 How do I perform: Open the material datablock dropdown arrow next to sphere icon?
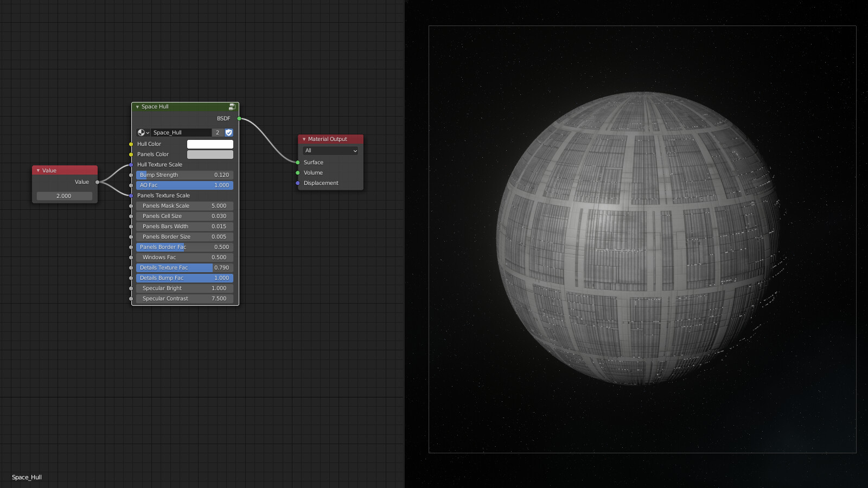tap(148, 132)
